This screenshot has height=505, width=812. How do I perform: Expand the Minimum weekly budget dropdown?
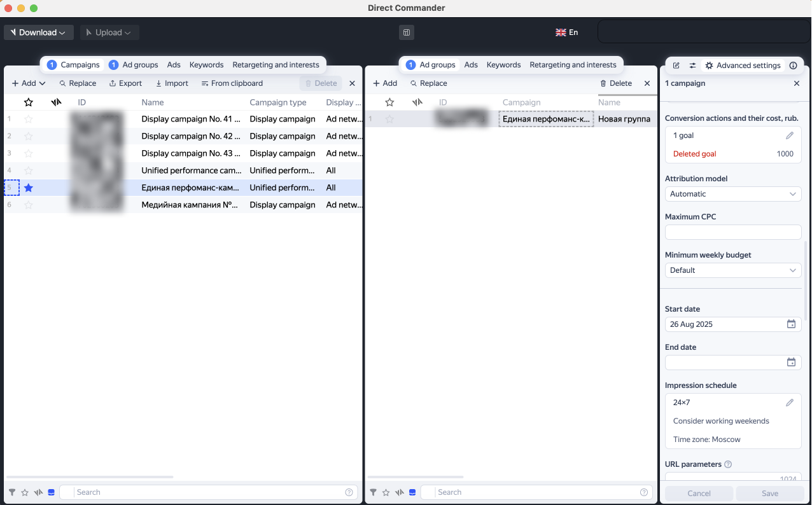[x=732, y=270]
